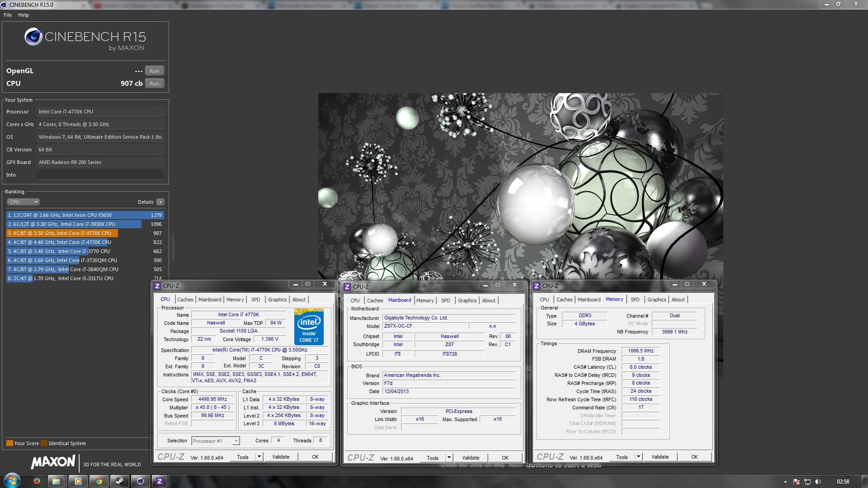The image size is (868, 488).
Task: Select ranking row Intel Core i7-3840QM CPU
Action: [85, 269]
